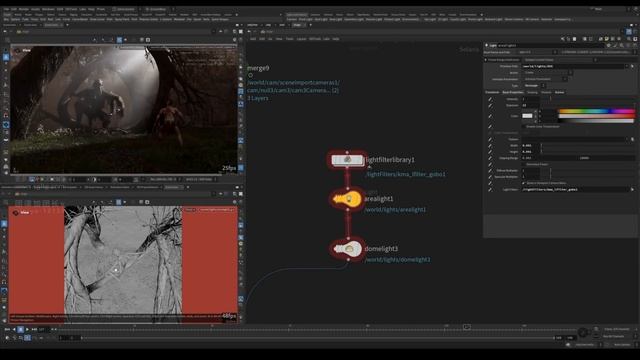Image resolution: width=640 pixels, height=360 pixels.
Task: Select the Quick Shapes shelf tool
Action: click(x=220, y=19)
